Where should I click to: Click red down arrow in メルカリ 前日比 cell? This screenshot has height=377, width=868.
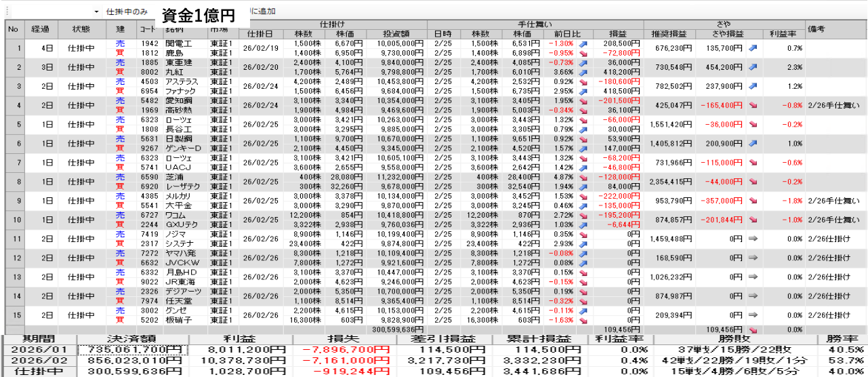coord(583,196)
